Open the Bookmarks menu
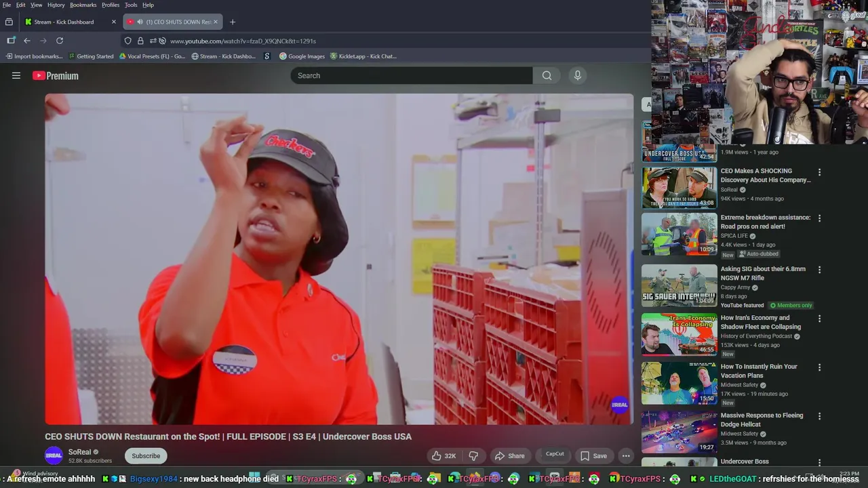The image size is (868, 488). point(83,5)
